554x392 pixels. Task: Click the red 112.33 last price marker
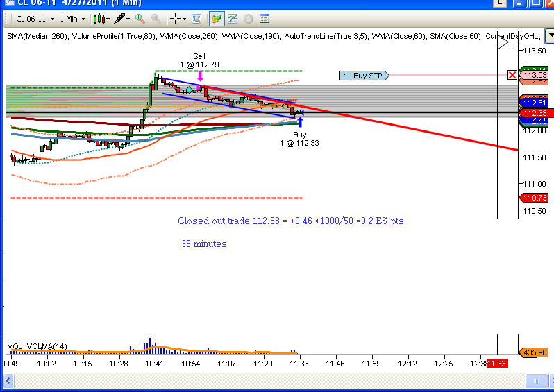point(535,113)
